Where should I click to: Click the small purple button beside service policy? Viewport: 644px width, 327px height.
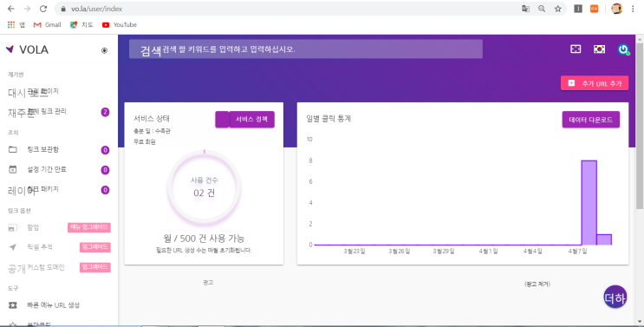[222, 120]
